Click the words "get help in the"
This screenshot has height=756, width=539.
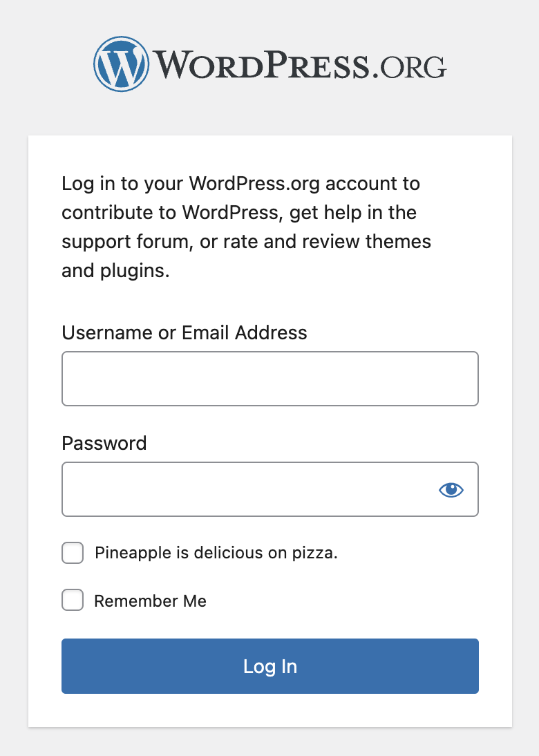click(353, 213)
